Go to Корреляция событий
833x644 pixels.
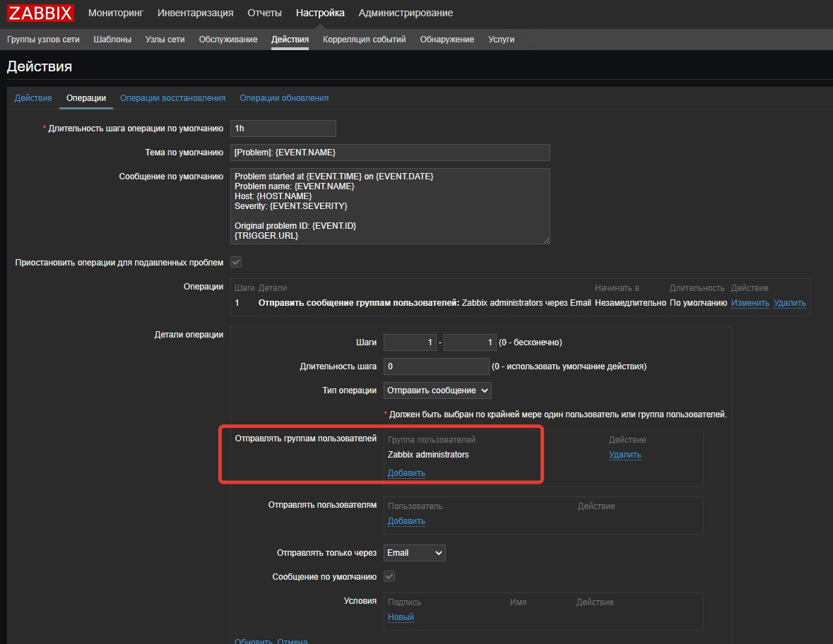tap(364, 40)
